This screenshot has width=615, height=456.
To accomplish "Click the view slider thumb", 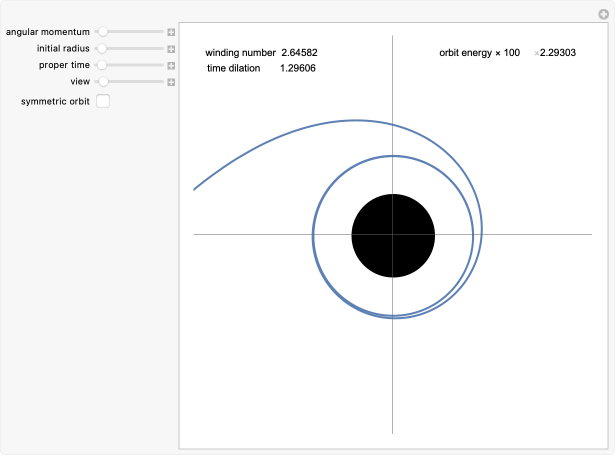I will tap(104, 81).
